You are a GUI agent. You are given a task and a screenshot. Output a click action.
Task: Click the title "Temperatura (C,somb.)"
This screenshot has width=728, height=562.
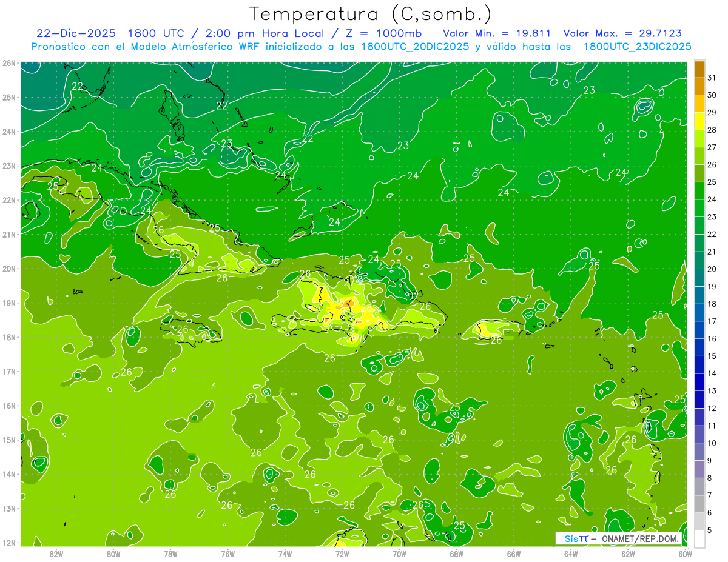coord(371,13)
